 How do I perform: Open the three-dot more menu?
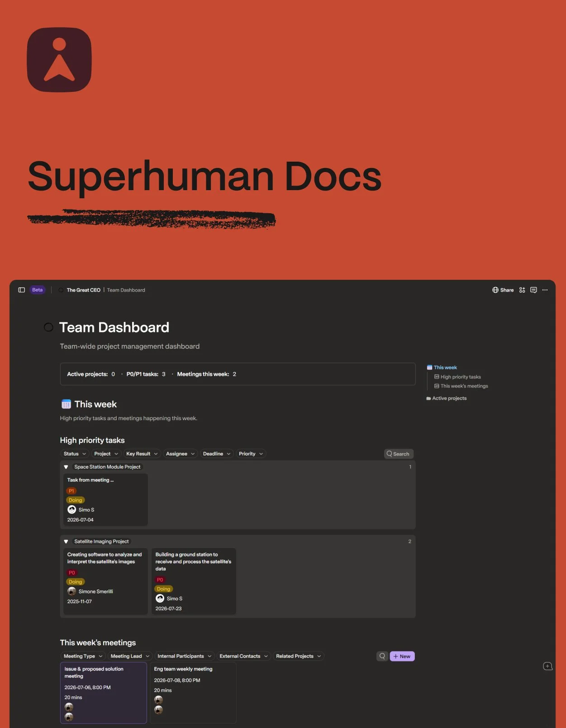[545, 290]
